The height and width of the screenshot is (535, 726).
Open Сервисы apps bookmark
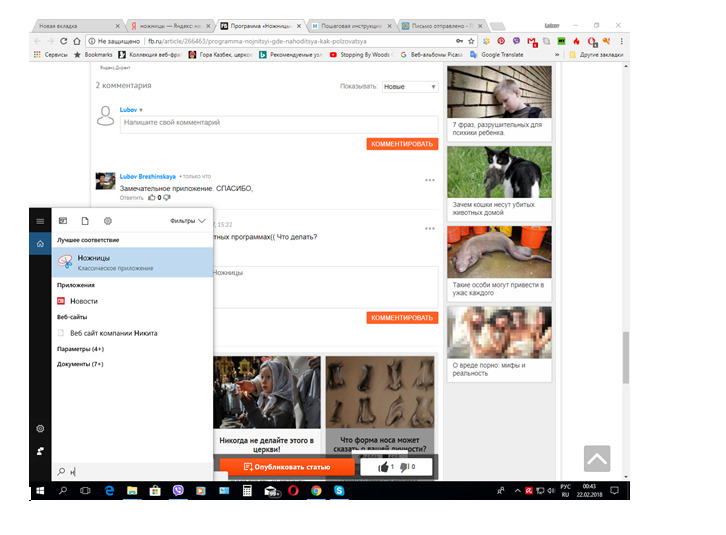50,55
